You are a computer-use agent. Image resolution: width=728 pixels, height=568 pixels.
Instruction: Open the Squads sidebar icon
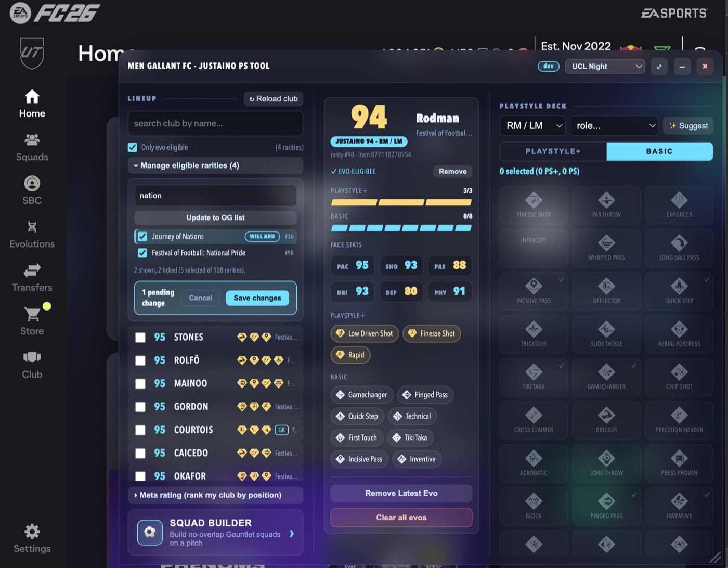coord(32,139)
